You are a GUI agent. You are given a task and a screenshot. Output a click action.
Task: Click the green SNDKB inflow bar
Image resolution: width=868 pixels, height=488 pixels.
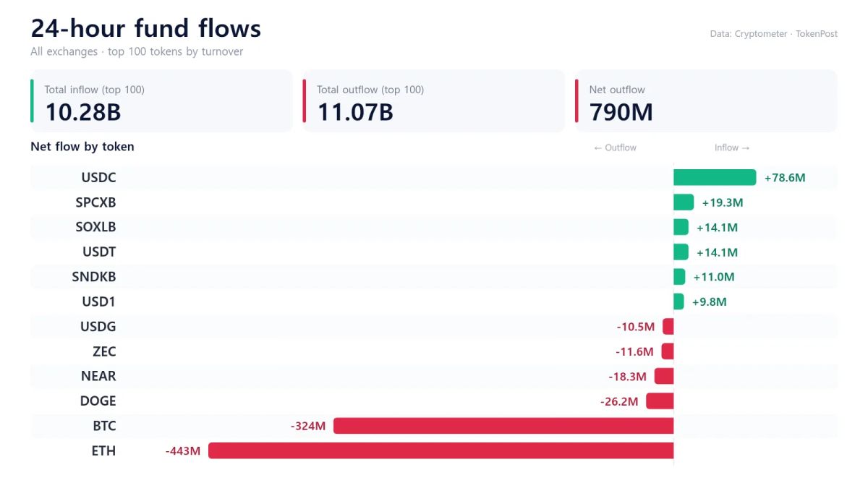(x=679, y=277)
